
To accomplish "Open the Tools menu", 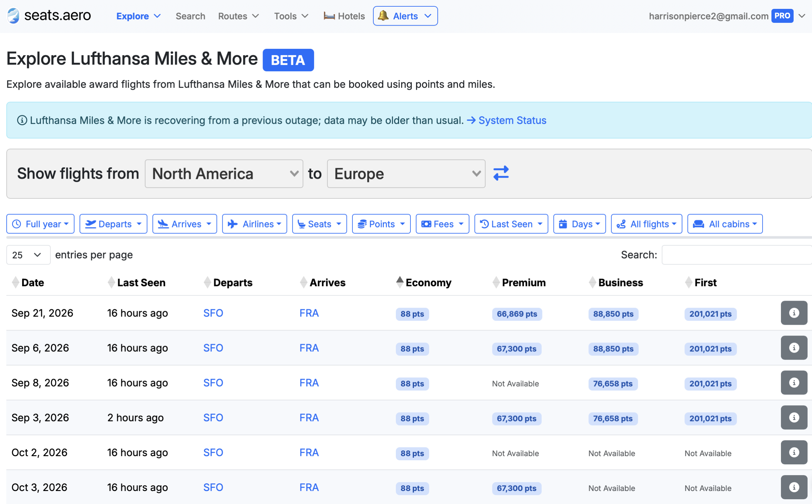I will pos(291,16).
